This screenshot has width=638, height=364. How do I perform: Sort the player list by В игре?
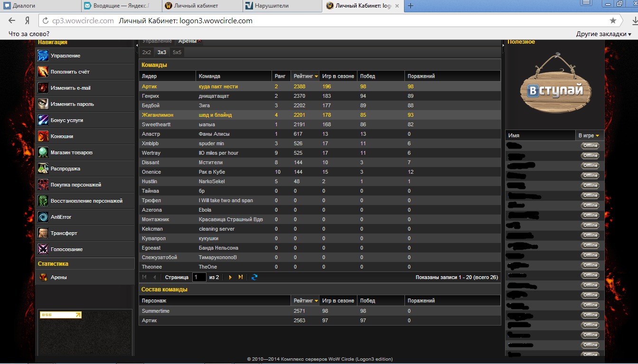(589, 135)
